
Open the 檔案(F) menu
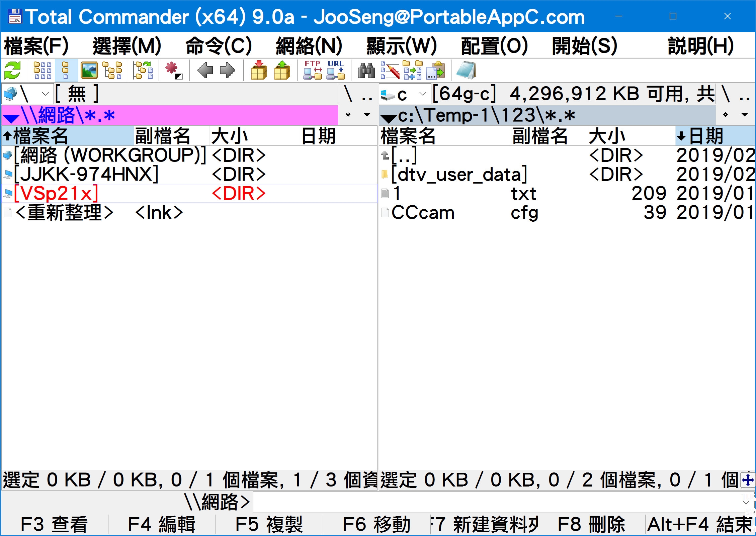pos(36,46)
